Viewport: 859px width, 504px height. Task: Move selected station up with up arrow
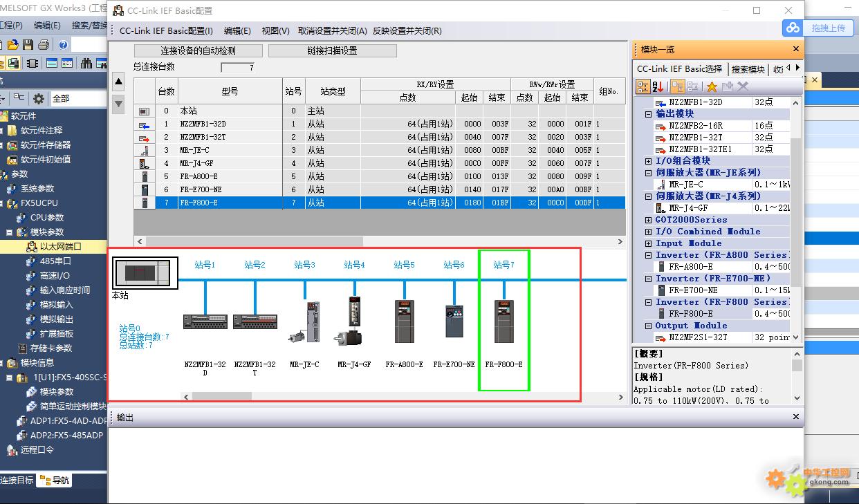click(118, 82)
